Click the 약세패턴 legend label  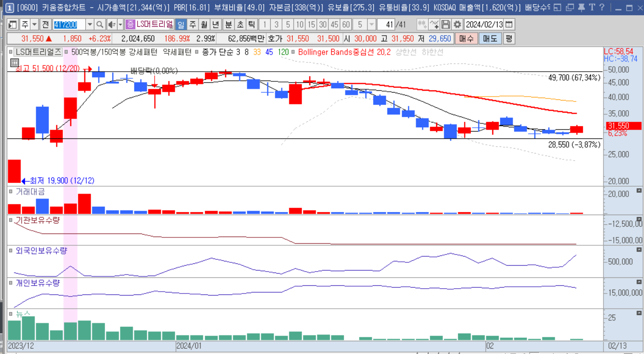click(178, 52)
